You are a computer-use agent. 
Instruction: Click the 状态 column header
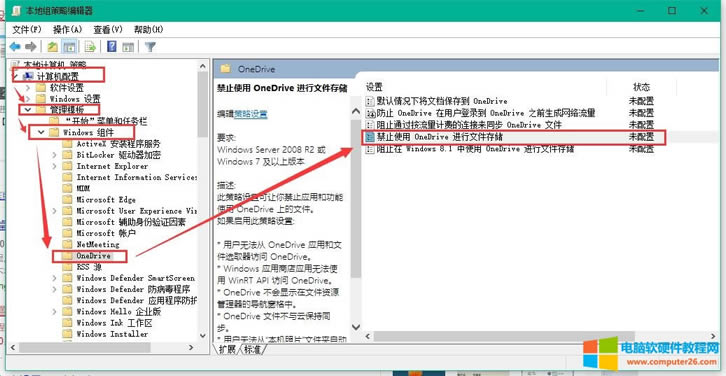[x=641, y=87]
